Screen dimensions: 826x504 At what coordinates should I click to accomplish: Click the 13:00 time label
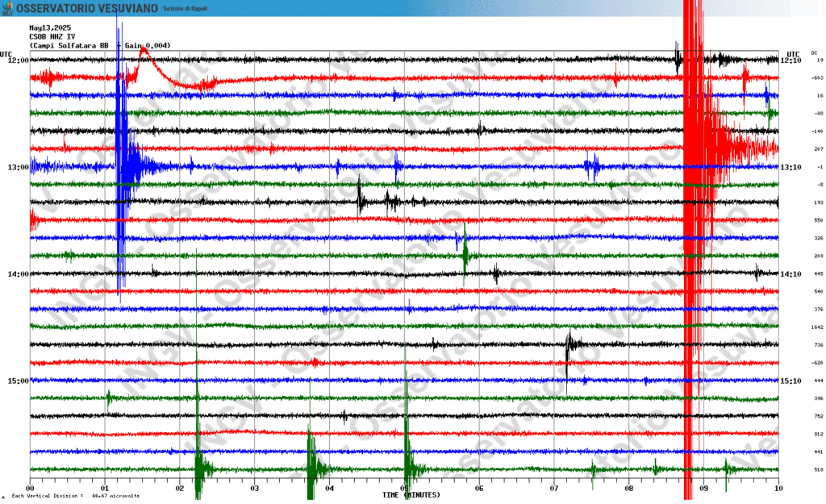tap(18, 168)
